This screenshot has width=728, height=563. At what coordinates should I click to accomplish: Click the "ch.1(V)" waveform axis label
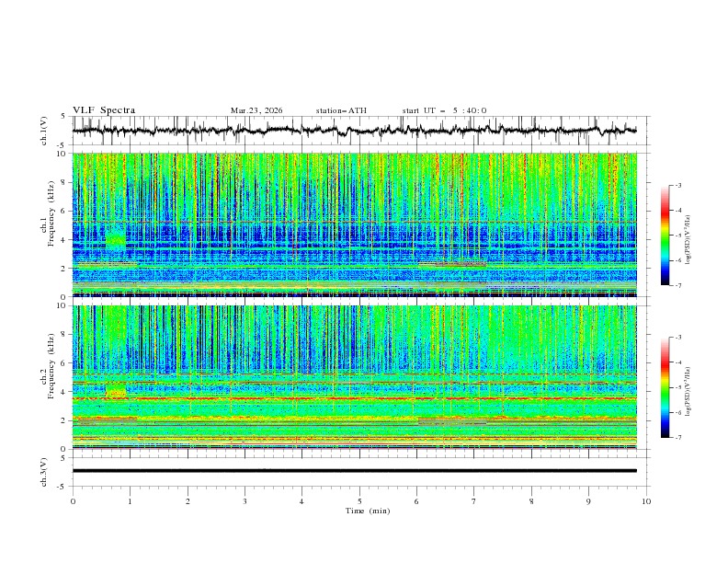click(x=44, y=131)
